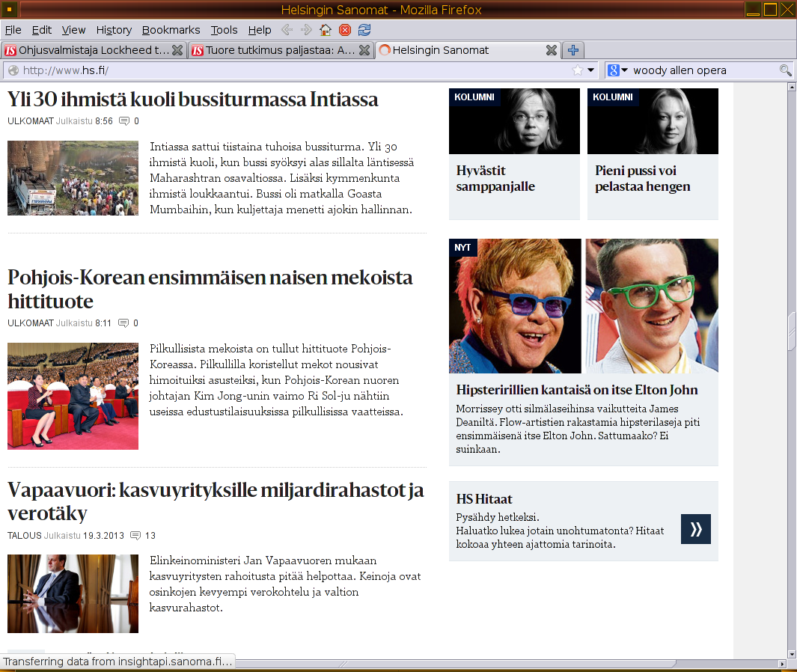
Task: Close the Ohjusvalmistaja Lockheed tab
Action: tap(177, 50)
